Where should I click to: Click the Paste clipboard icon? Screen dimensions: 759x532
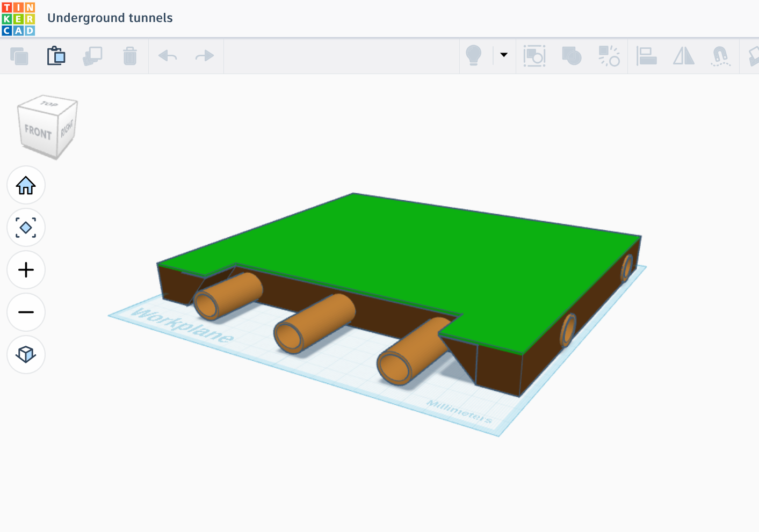click(56, 56)
